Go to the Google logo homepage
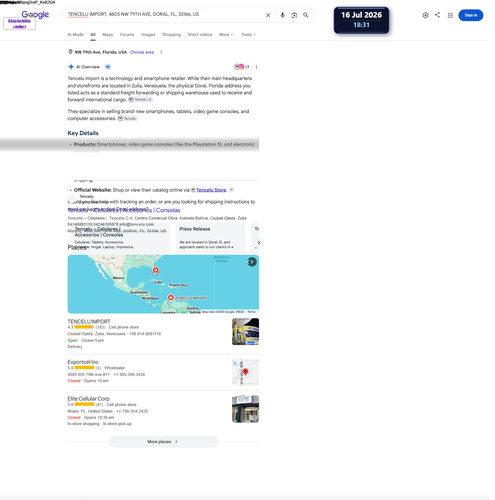Screen dimensions: 495x500 35,14
